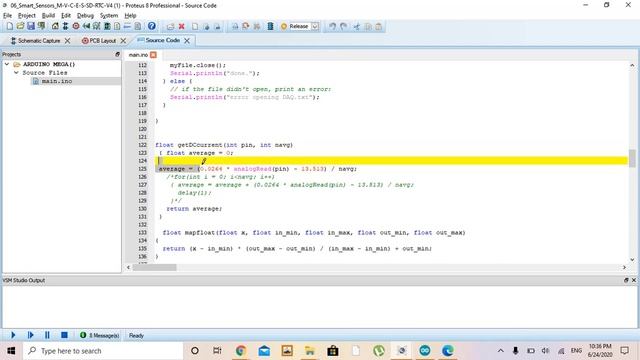Pause the simulation

[47, 335]
